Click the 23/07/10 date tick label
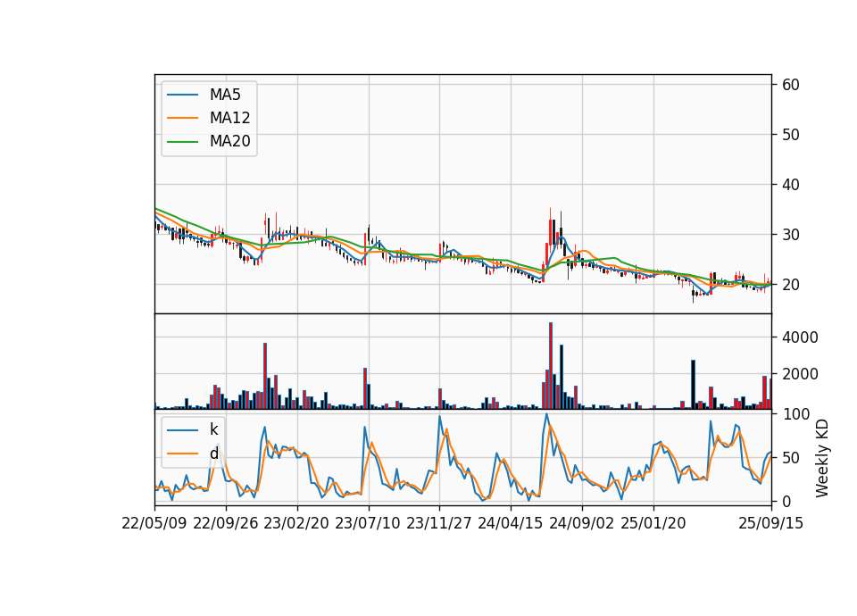This screenshot has height=616, width=857. pos(368,523)
